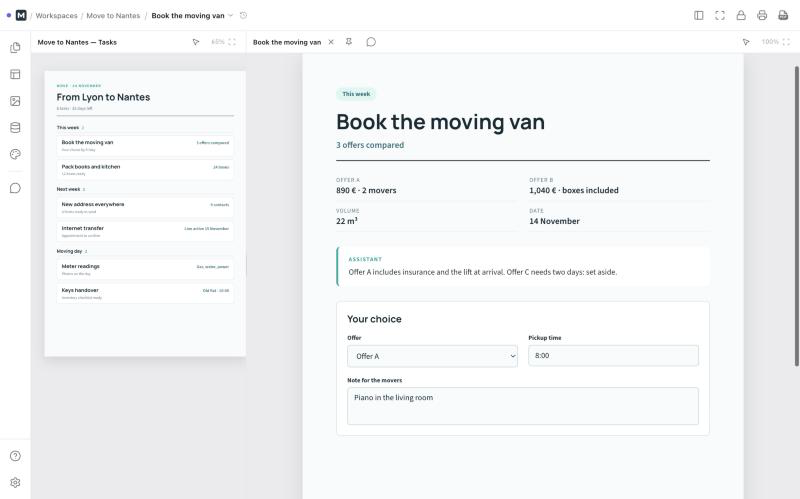800x499 pixels.
Task: Click the From Lyon to Nantes page thumbnail title
Action: coord(104,97)
